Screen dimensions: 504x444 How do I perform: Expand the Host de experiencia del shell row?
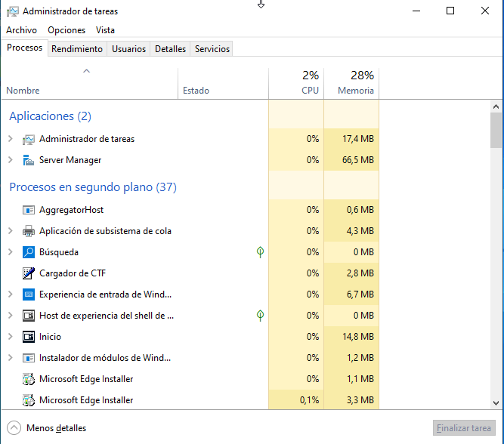(x=10, y=316)
